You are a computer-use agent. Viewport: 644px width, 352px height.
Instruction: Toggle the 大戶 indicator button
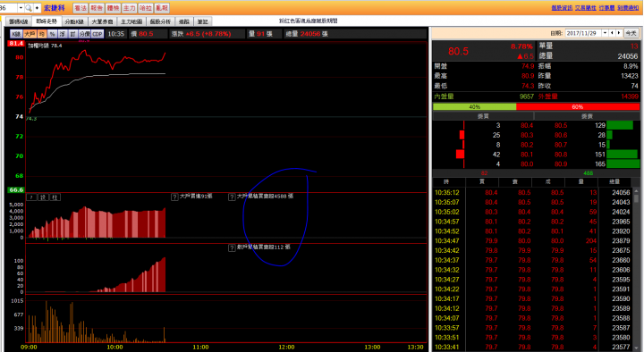pyautogui.click(x=30, y=34)
